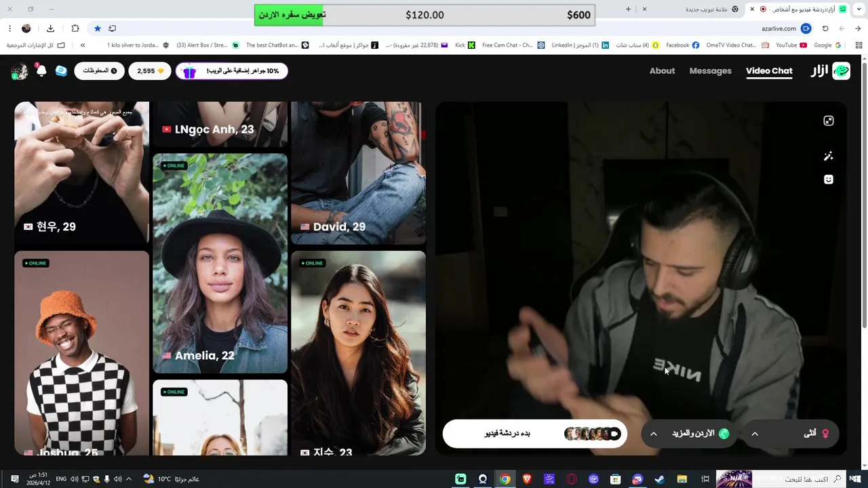The width and height of the screenshot is (868, 488).
Task: Open Opera browser in the taskbar
Action: 572,479
